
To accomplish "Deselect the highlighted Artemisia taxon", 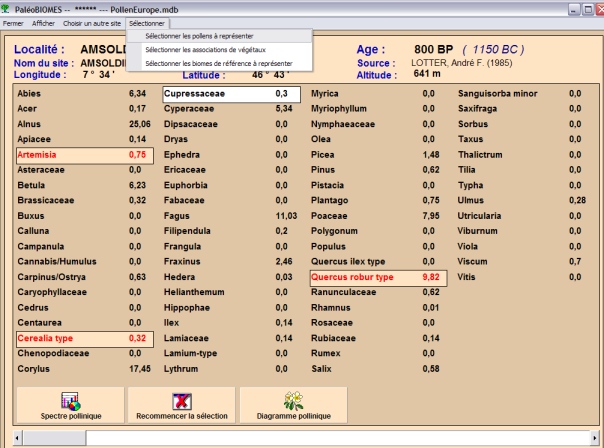I will tap(83, 155).
